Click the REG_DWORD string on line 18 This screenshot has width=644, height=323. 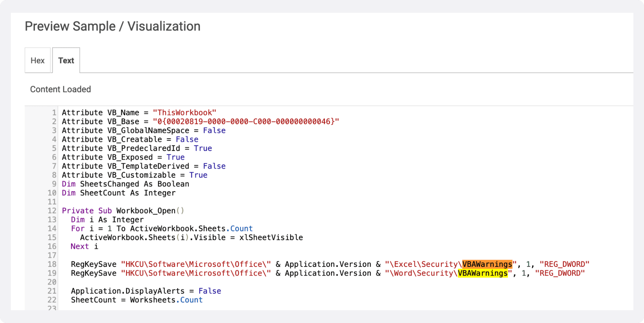(x=565, y=264)
